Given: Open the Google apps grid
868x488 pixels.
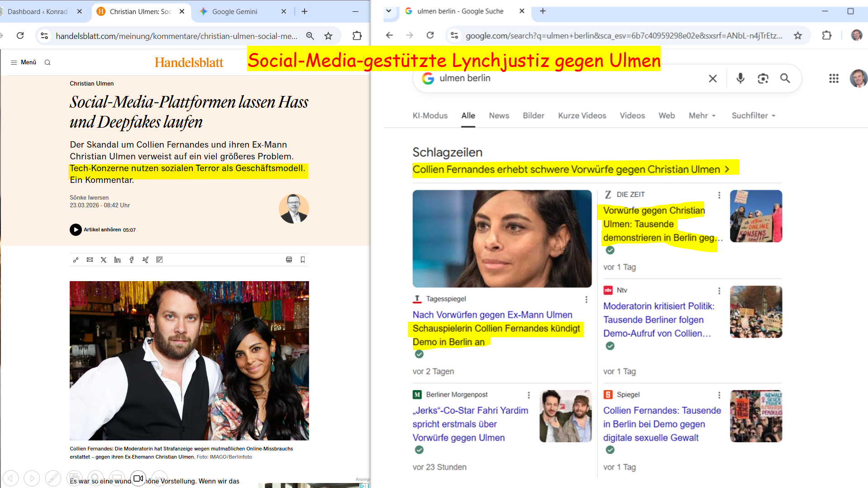Looking at the screenshot, I should pos(834,78).
